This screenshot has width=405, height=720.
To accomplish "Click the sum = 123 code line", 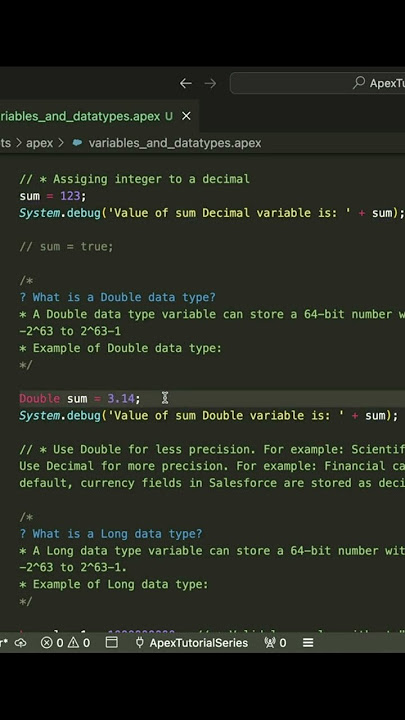I will click(53, 196).
